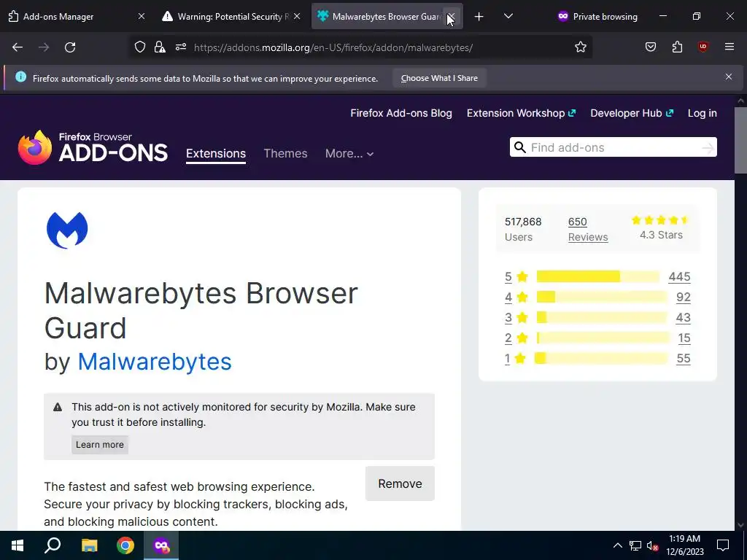Click the Malwarebytes extension logo
Screen dimensions: 747x560
67,230
